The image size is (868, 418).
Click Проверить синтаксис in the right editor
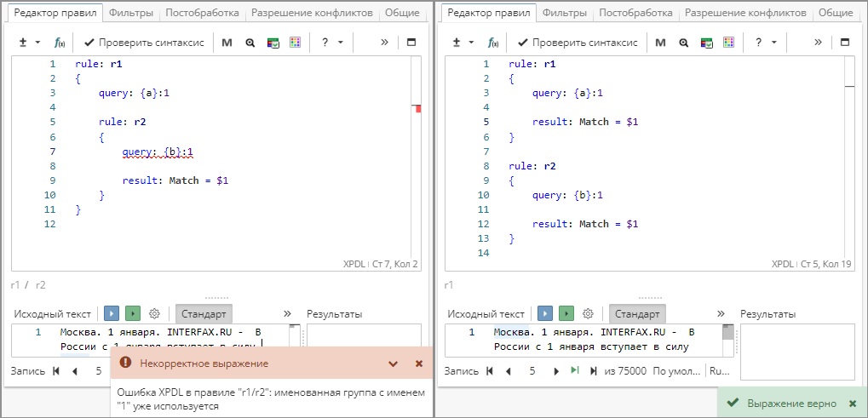pos(578,43)
